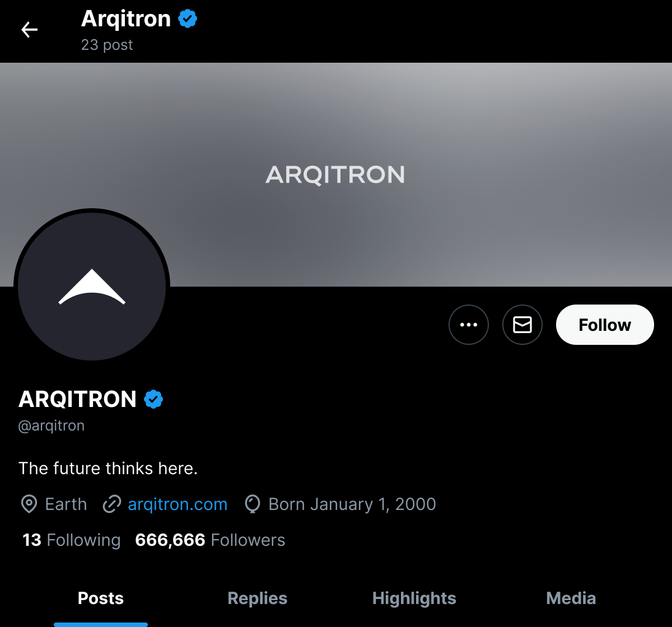Click verified badge beside ARQITRON profile name
This screenshot has height=627, width=672.
point(153,399)
